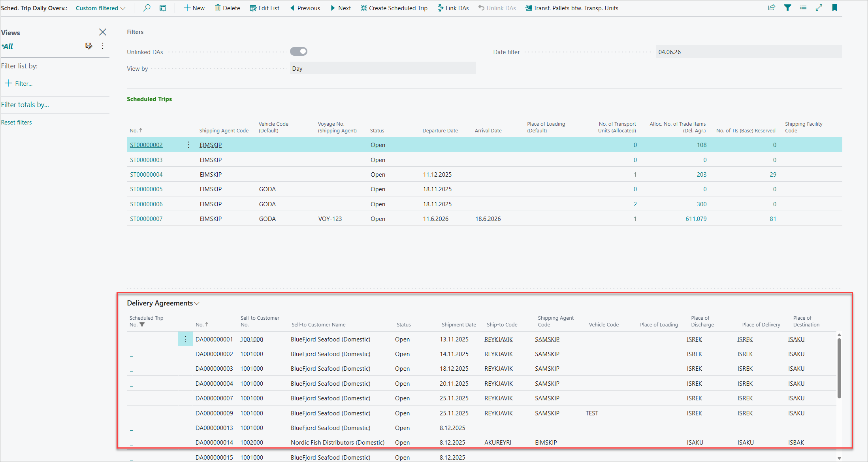The width and height of the screenshot is (868, 462).
Task: Click the share page icon
Action: pos(772,8)
